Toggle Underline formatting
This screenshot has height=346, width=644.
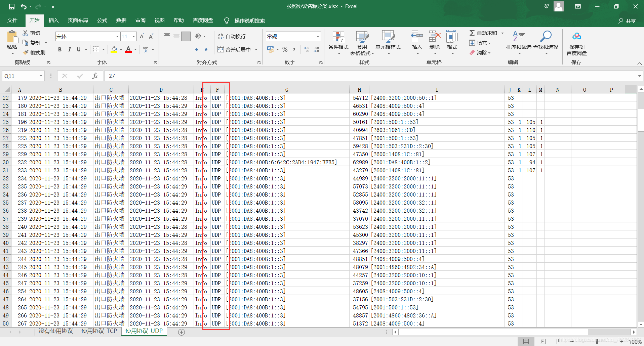pos(79,49)
